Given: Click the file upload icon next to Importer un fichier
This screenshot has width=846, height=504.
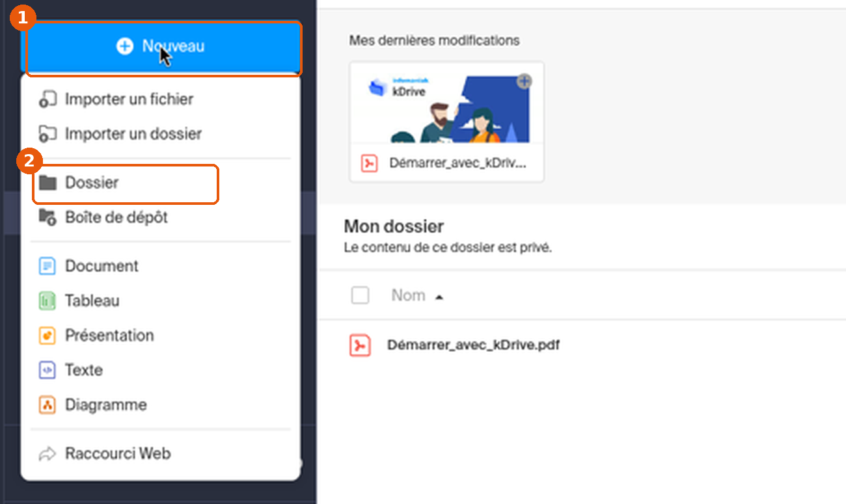Looking at the screenshot, I should (x=48, y=99).
